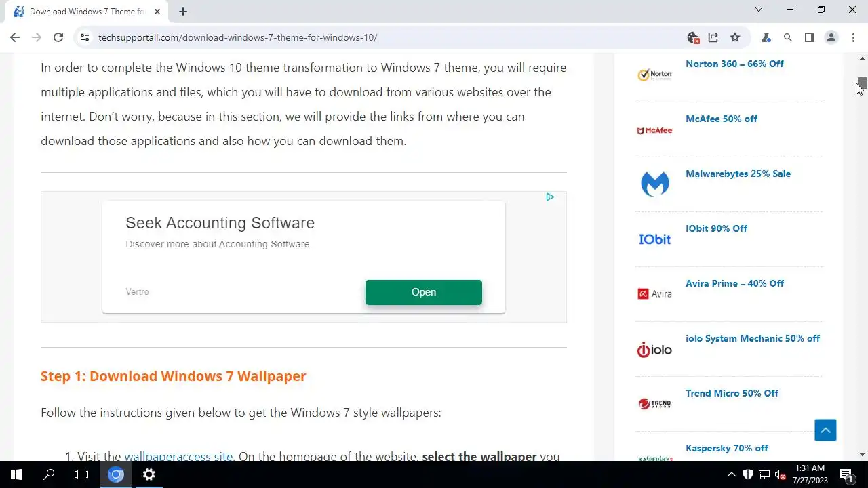868x488 pixels.
Task: Open iolo System Mechanic 50% off link
Action: (x=753, y=338)
